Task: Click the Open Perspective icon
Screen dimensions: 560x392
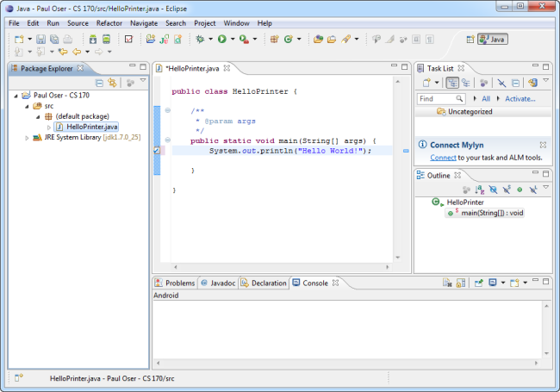Action: (470, 40)
